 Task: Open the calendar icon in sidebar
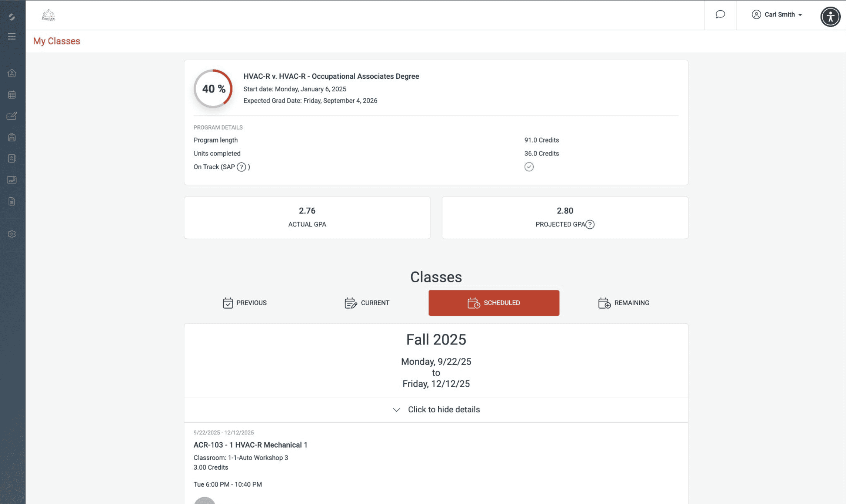12,95
